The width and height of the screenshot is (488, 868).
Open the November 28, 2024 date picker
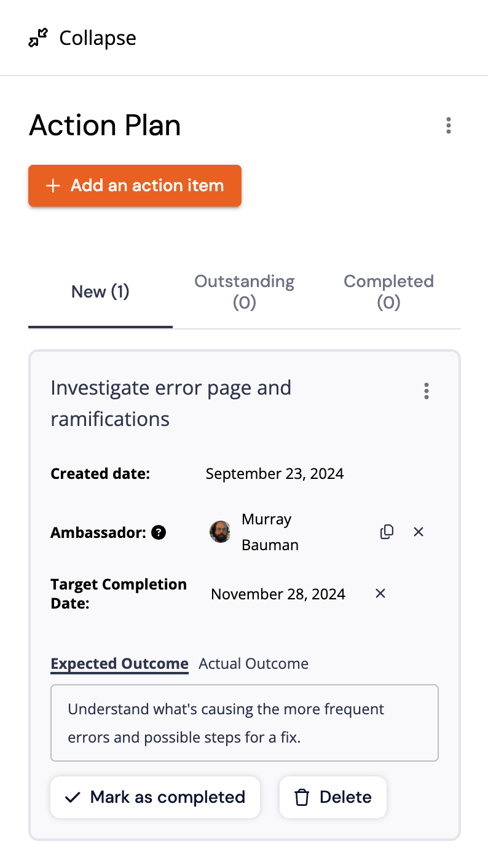278,594
